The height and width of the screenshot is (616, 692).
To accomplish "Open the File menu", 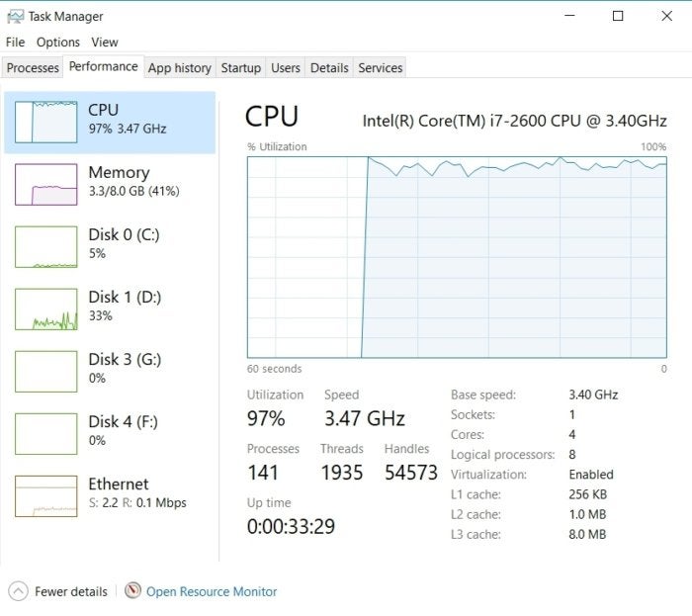I will pos(15,43).
